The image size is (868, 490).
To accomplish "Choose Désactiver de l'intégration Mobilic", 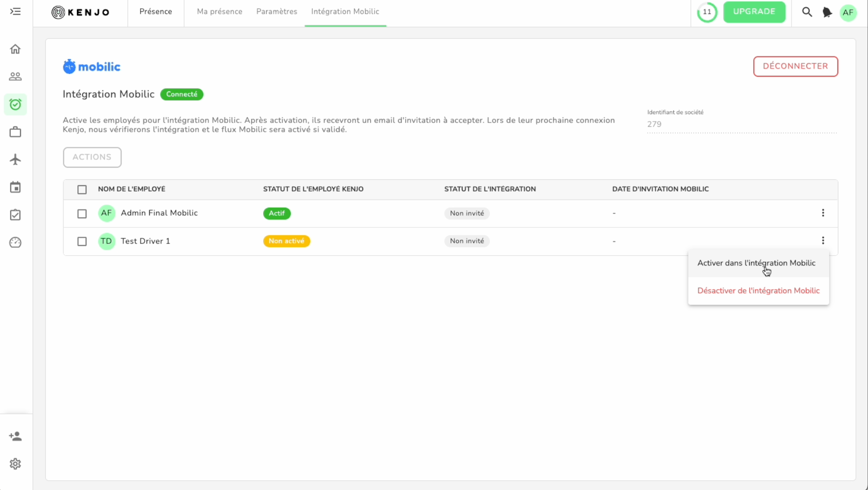I will pyautogui.click(x=759, y=291).
